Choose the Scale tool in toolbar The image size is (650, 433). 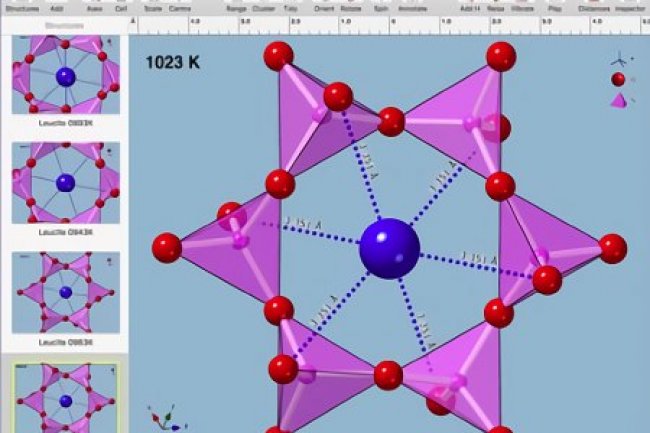(153, 6)
